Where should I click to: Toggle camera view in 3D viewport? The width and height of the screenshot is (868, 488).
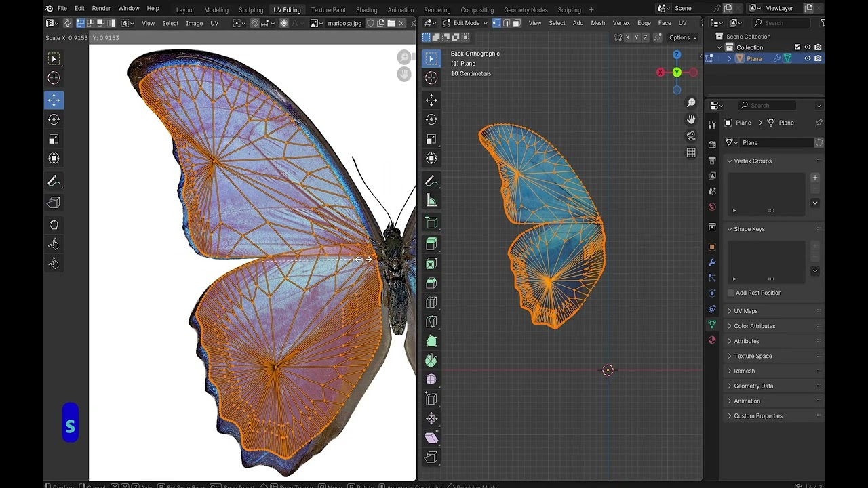pyautogui.click(x=691, y=136)
